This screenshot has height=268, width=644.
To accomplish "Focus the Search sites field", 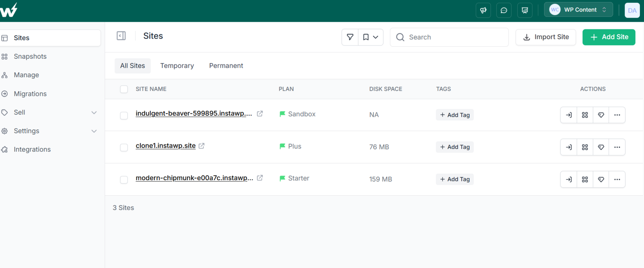I will (449, 37).
